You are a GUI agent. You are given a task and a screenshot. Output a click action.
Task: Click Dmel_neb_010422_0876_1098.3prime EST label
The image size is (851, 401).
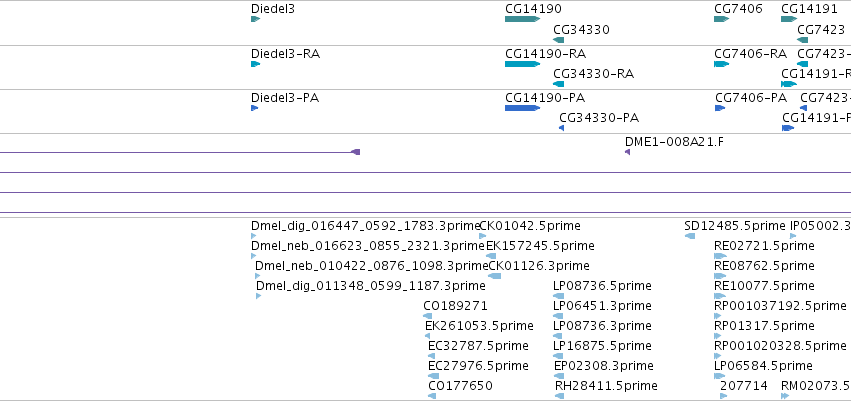pyautogui.click(x=372, y=266)
